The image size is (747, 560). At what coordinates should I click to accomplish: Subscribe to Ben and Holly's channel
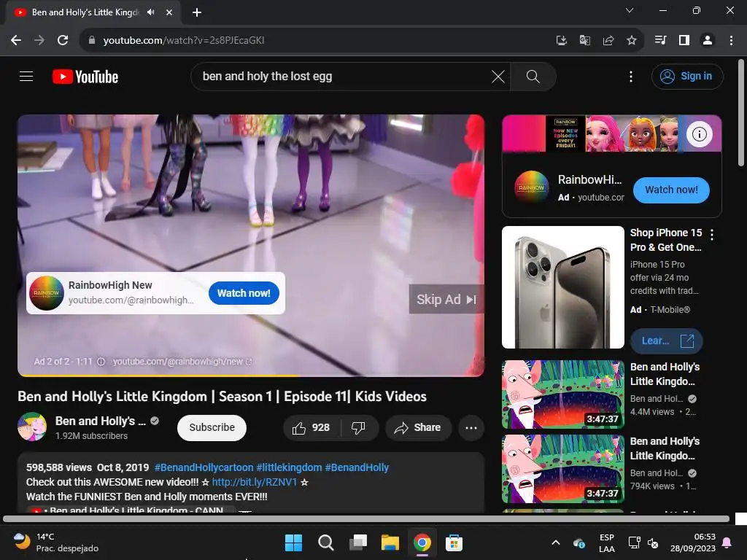click(212, 427)
